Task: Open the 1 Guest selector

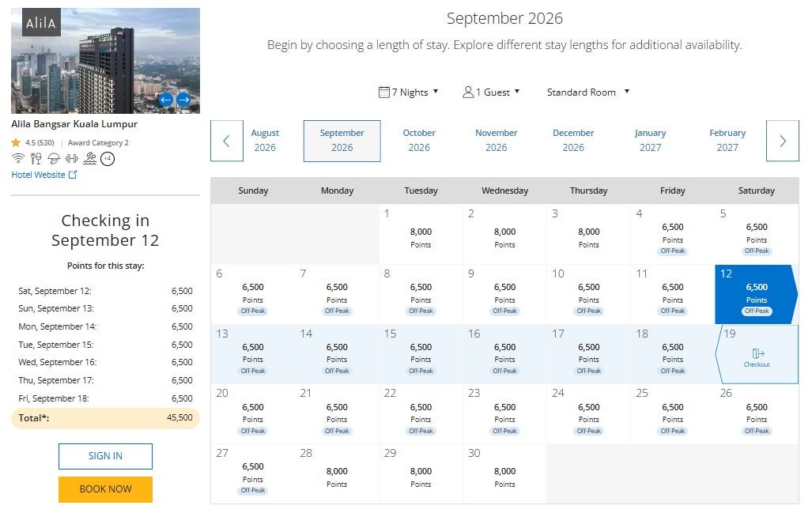Action: tap(491, 92)
